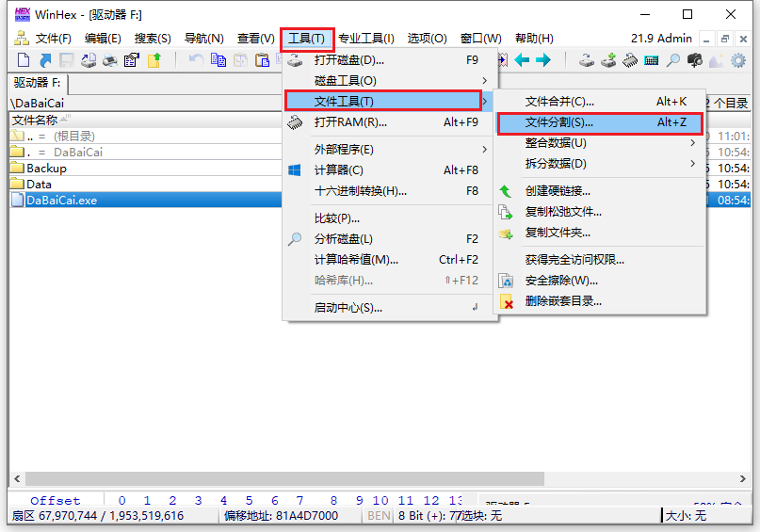Open the 选项(O) menu
The width and height of the screenshot is (760, 532).
tap(427, 39)
